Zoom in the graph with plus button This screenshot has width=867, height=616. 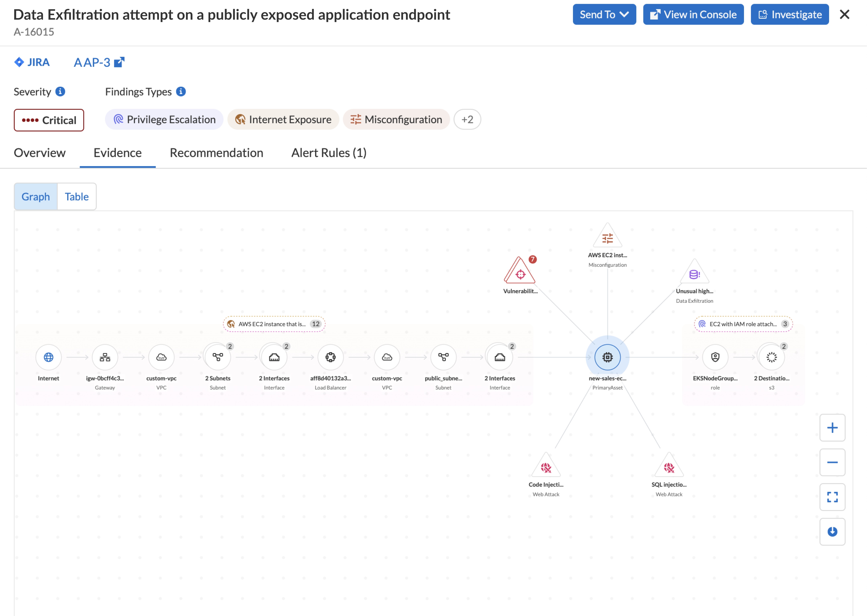[x=832, y=428]
